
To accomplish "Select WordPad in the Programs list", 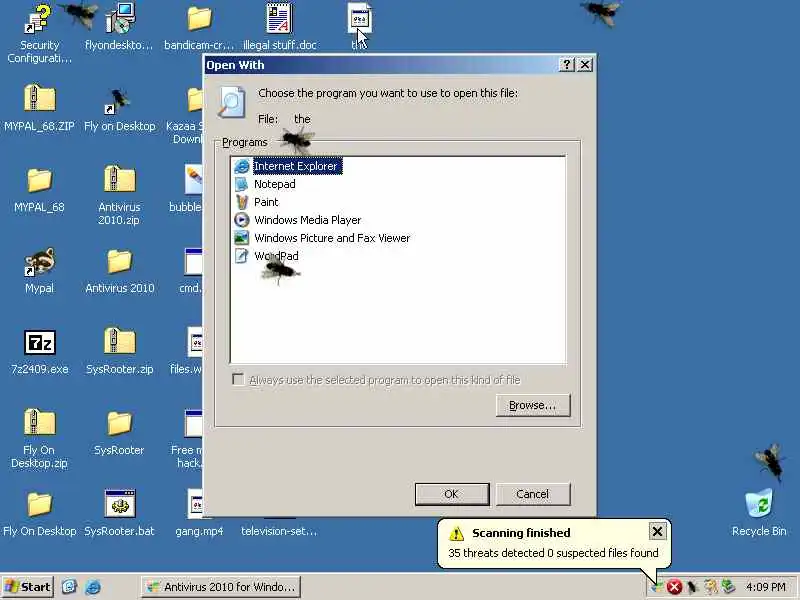I will point(267,256).
